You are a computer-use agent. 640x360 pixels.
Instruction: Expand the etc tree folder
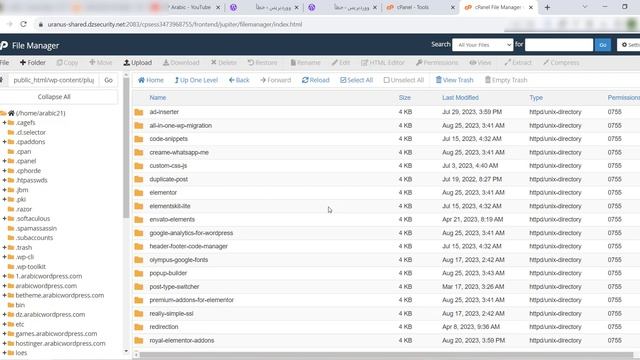coord(4,324)
